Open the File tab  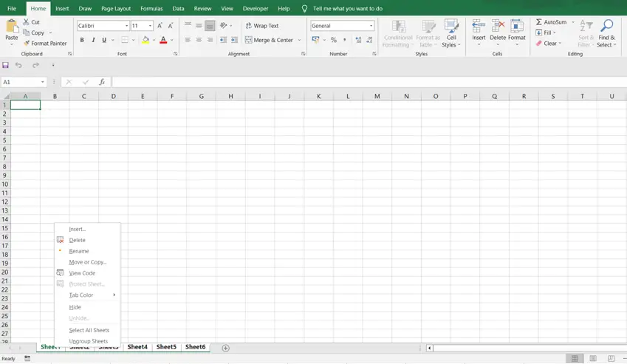pos(12,8)
